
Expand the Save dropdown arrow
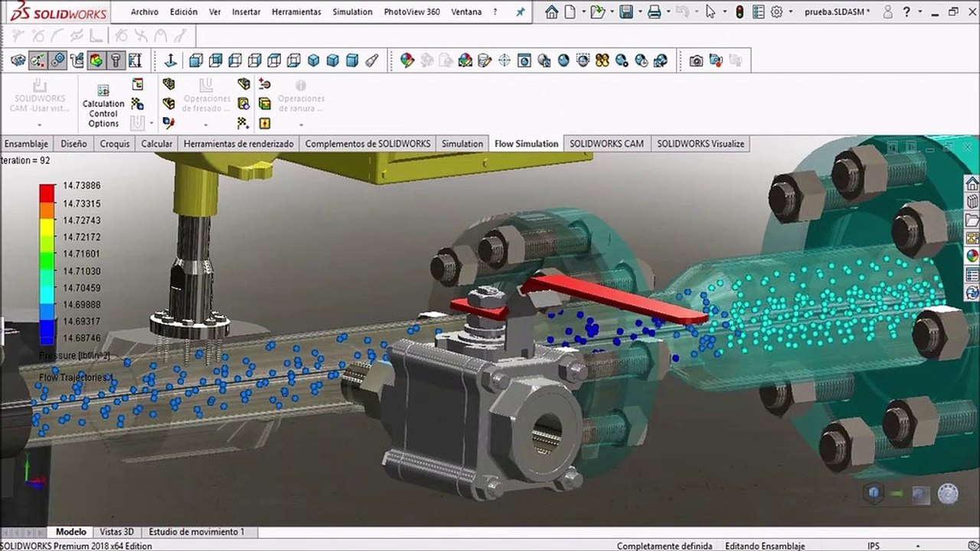[x=639, y=12]
